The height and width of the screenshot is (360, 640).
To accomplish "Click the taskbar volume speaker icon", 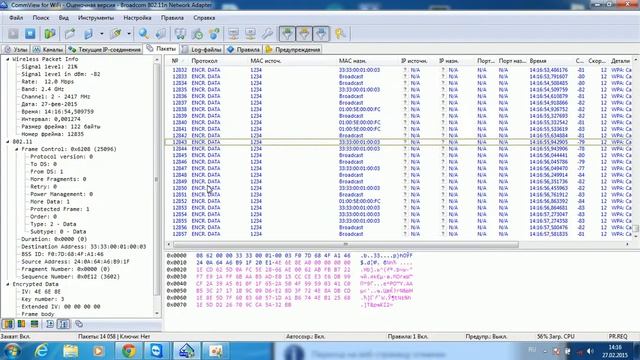I will pyautogui.click(x=590, y=351).
